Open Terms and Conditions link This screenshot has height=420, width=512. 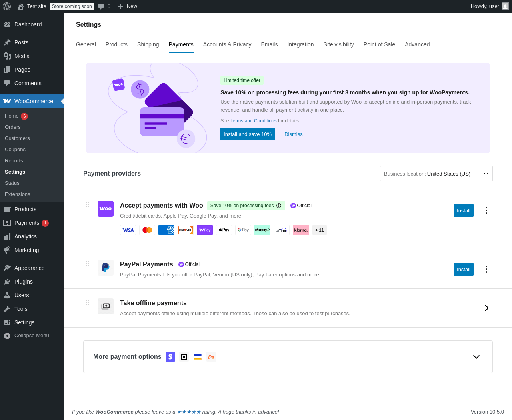point(254,121)
